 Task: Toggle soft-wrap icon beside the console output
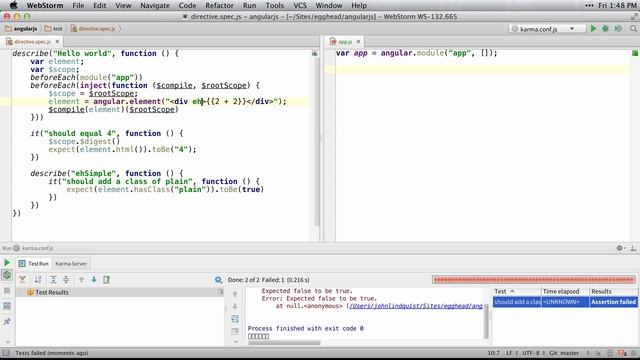pyautogui.click(x=235, y=319)
